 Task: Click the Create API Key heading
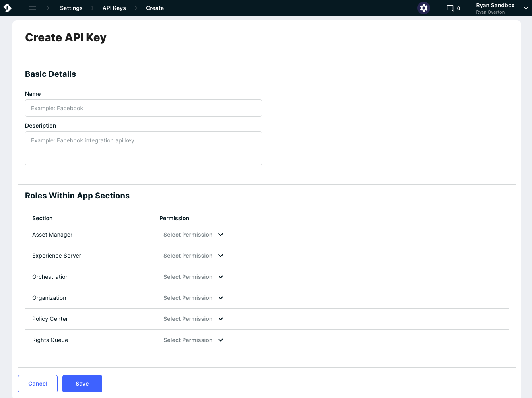(66, 37)
